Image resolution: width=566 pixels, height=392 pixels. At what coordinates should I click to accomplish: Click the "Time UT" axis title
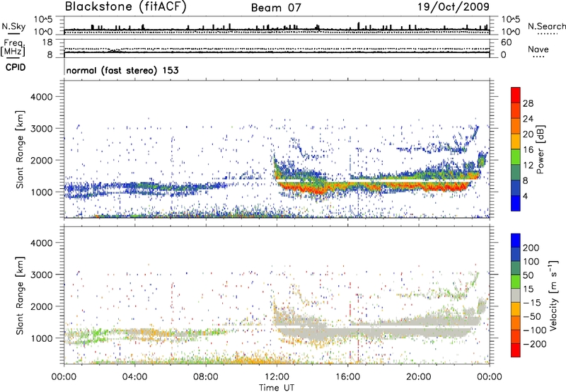[277, 387]
